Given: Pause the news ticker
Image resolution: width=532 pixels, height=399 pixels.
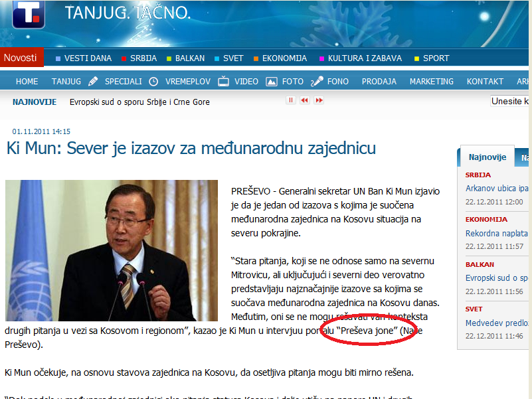Looking at the screenshot, I should tap(290, 100).
